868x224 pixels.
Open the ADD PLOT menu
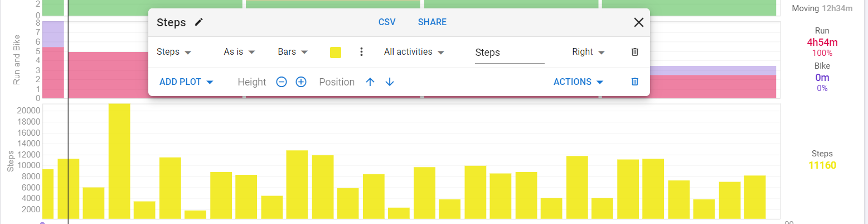187,82
